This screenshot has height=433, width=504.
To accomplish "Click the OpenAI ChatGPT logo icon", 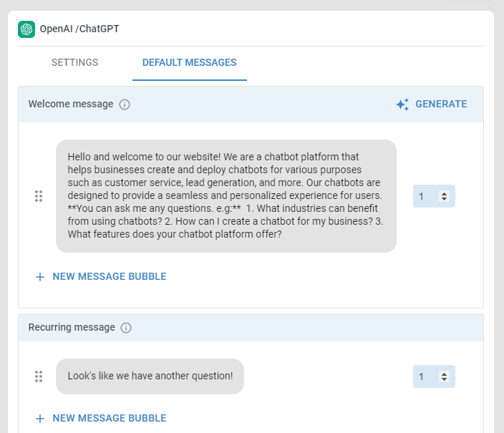I will (x=26, y=29).
